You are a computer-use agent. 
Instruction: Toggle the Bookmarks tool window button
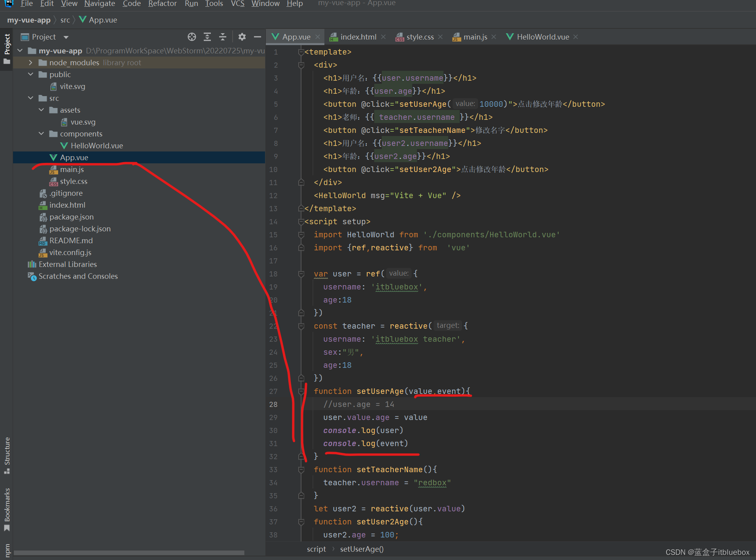point(7,509)
